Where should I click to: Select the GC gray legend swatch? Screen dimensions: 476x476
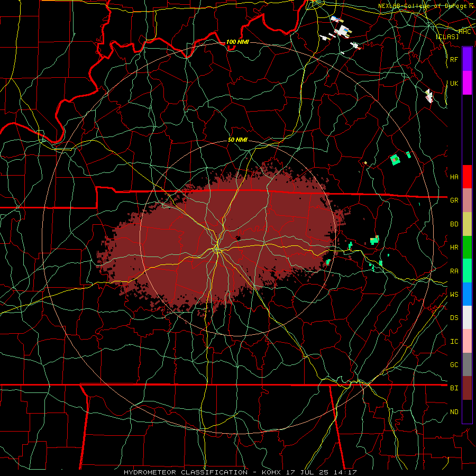click(x=467, y=364)
